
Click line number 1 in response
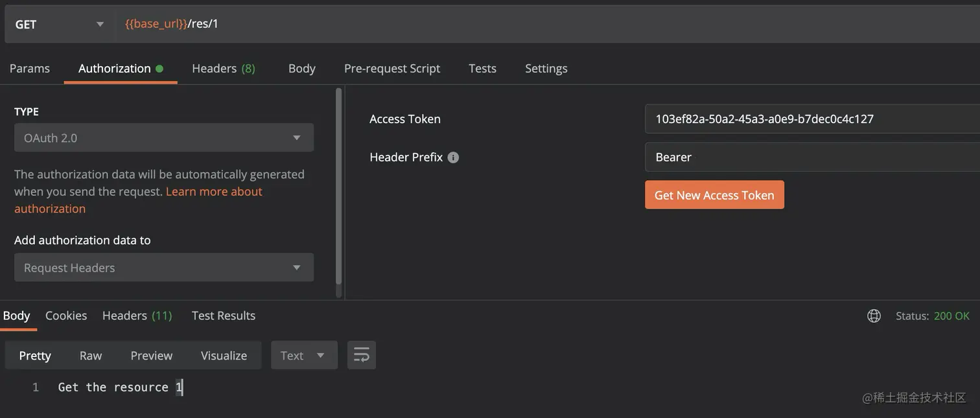(x=36, y=387)
